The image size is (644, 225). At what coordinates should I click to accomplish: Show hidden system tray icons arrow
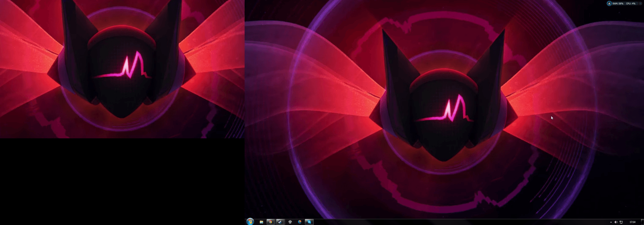click(x=611, y=222)
